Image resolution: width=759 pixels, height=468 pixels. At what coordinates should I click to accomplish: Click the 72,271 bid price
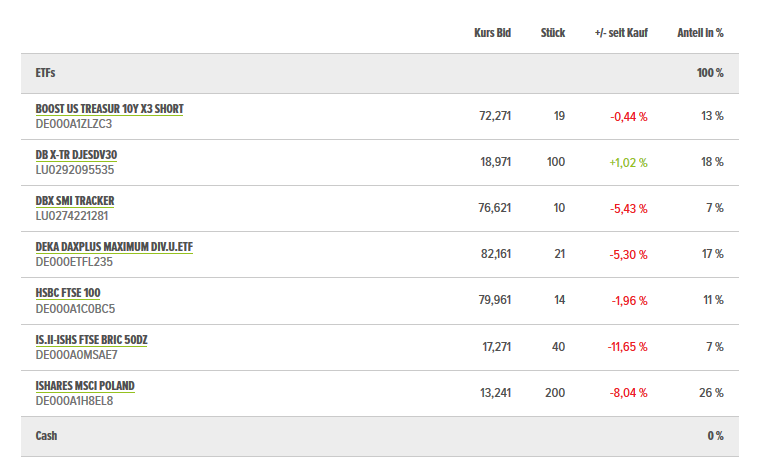(x=495, y=116)
